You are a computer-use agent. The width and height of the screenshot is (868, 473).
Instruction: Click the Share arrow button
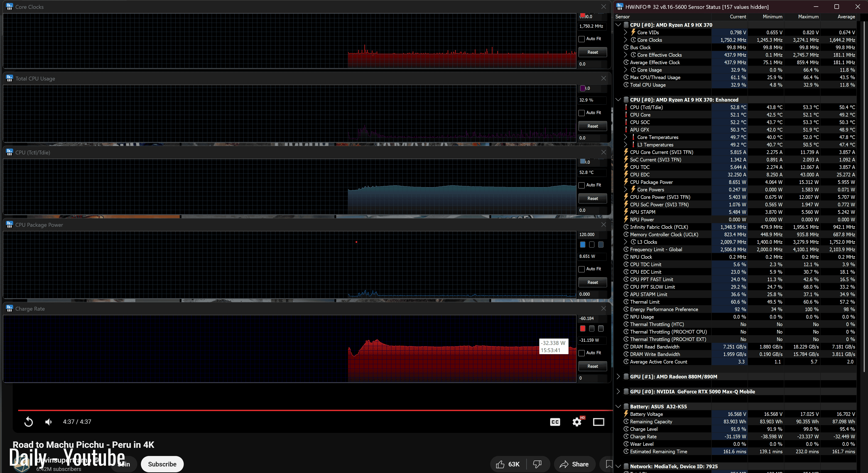coord(574,464)
